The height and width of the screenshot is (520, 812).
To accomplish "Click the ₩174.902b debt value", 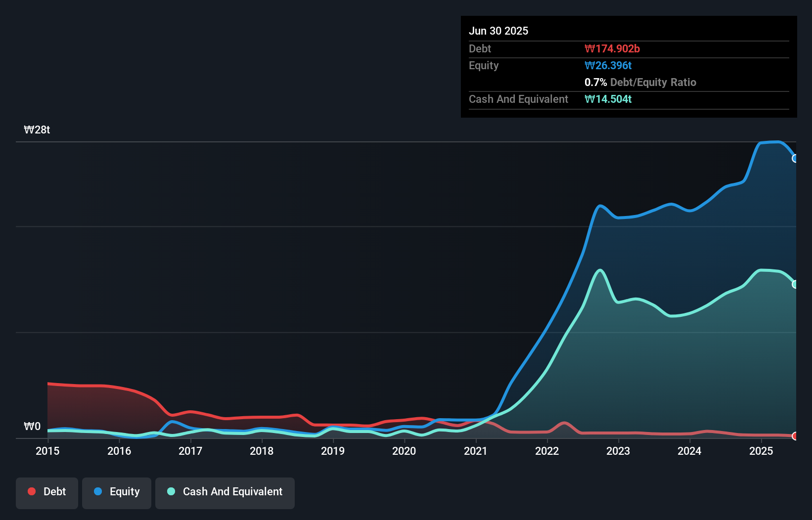I will [612, 48].
